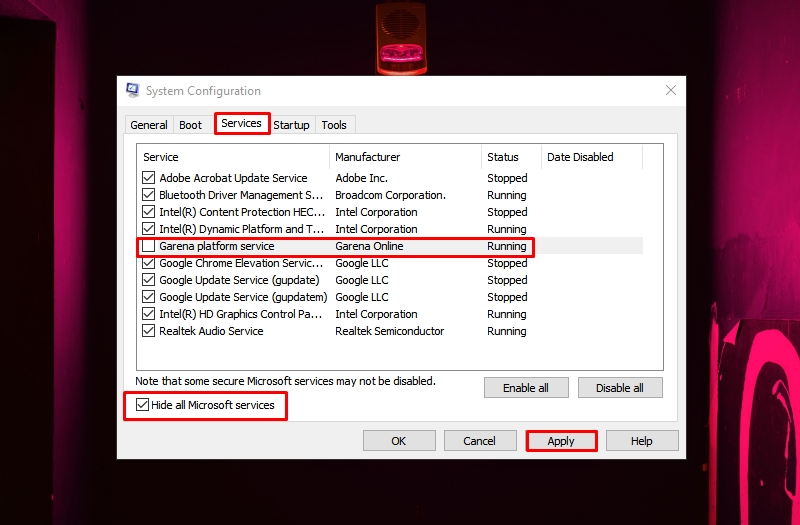
Task: Toggle Intel(R) Content Protection HECI checkbox
Action: click(x=148, y=212)
